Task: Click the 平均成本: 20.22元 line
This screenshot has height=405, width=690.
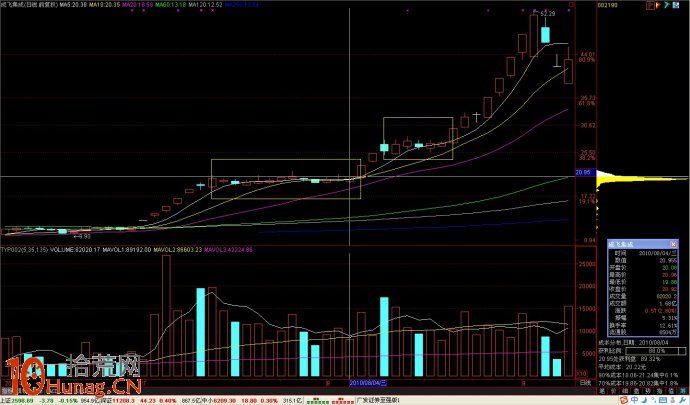Action: [622, 367]
